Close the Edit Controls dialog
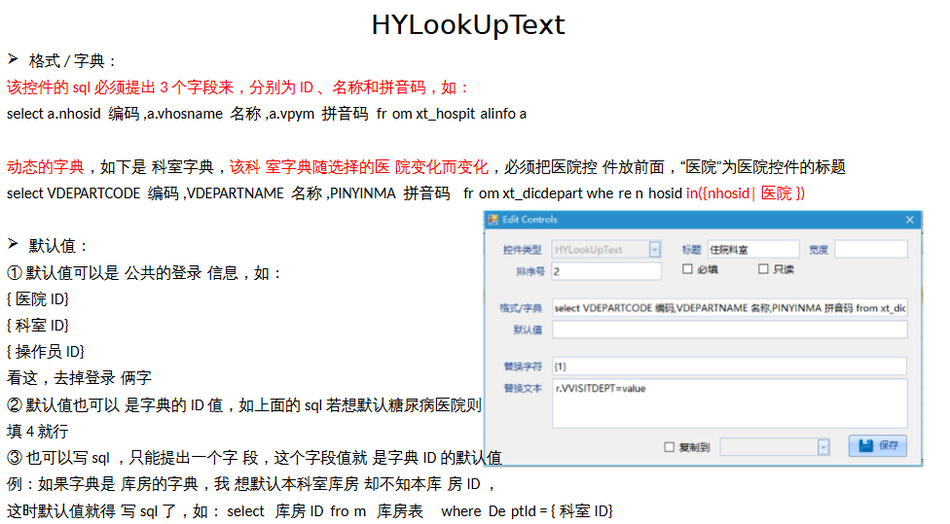Image resolution: width=950 pixels, height=524 pixels. point(909,220)
